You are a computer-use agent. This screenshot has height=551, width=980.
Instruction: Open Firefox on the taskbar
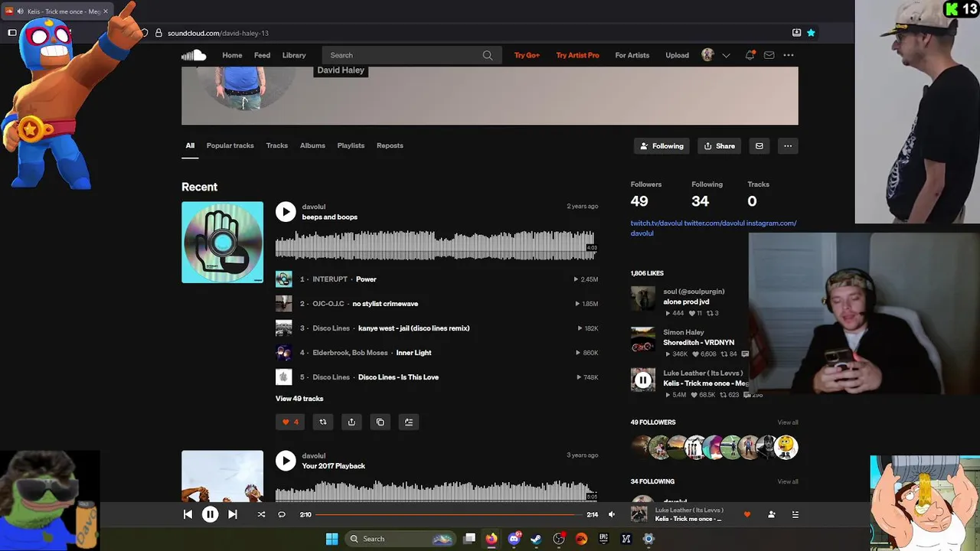click(x=492, y=539)
